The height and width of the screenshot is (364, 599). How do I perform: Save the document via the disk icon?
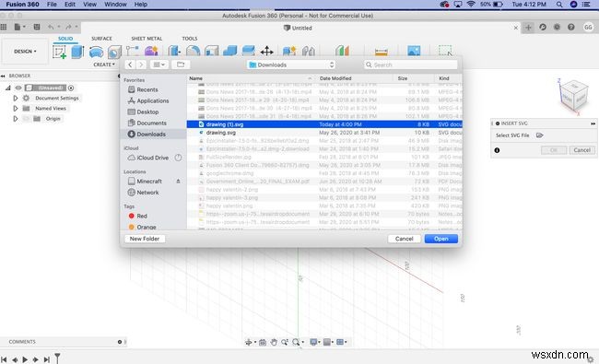tap(37, 27)
